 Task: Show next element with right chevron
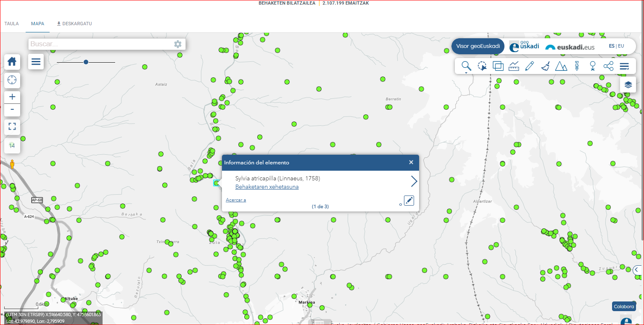click(414, 181)
